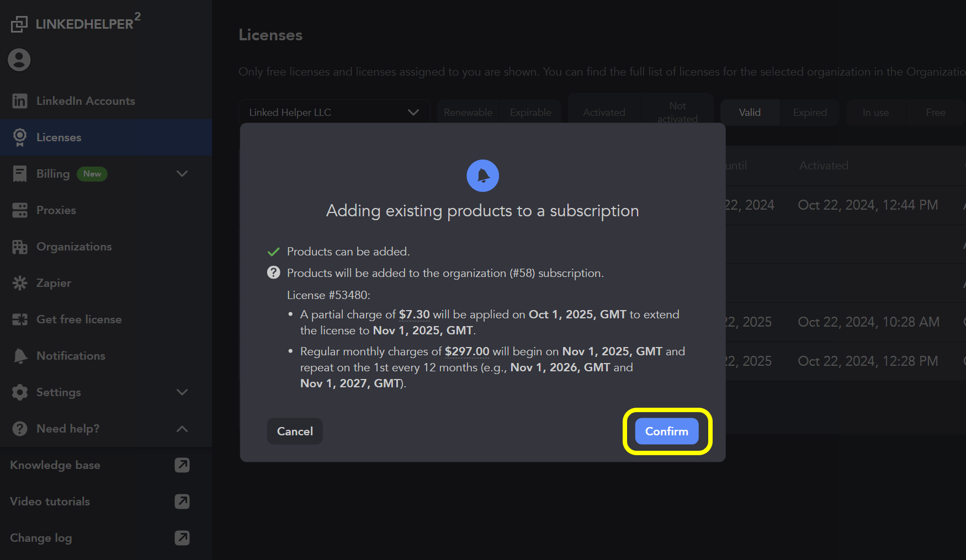Screen dimensions: 966x560
Task: Open the Organizations menu item
Action: 74,247
